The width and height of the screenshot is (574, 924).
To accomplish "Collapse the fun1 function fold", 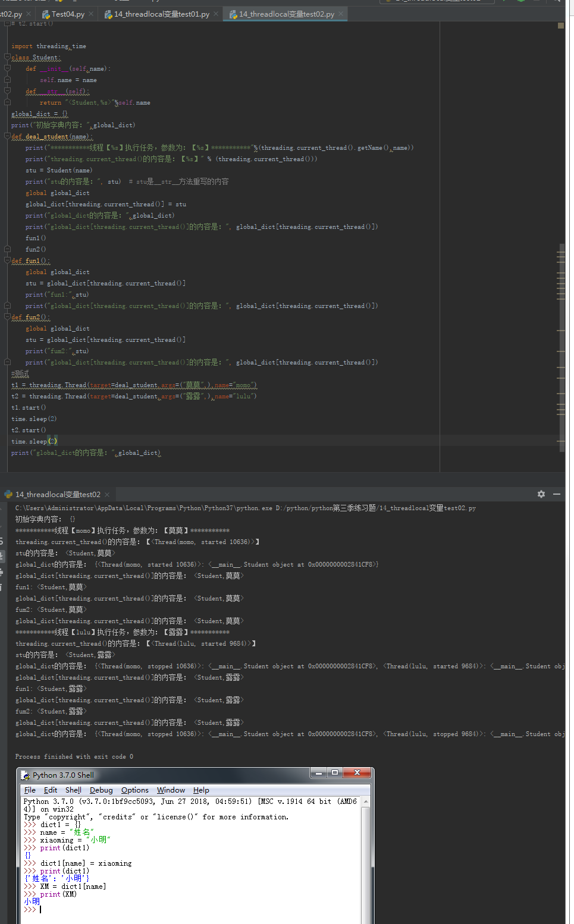I will pos(7,261).
